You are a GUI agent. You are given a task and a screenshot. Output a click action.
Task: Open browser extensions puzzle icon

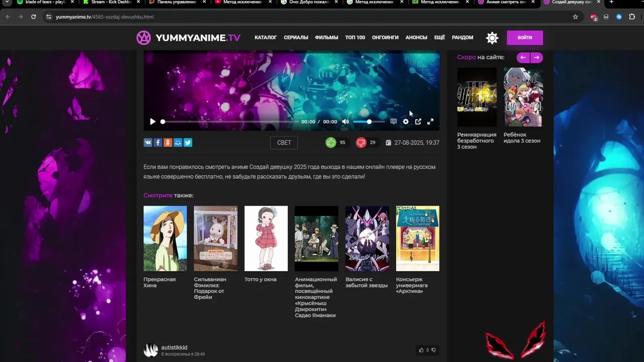tap(632, 17)
